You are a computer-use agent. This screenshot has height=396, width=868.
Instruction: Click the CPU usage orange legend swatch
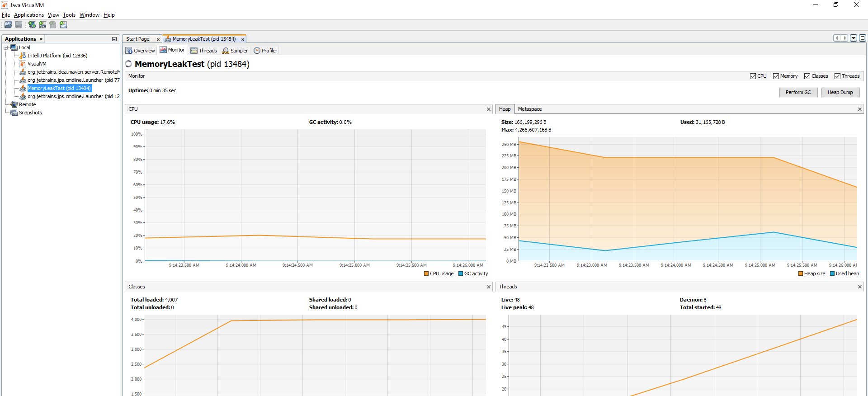click(x=426, y=273)
